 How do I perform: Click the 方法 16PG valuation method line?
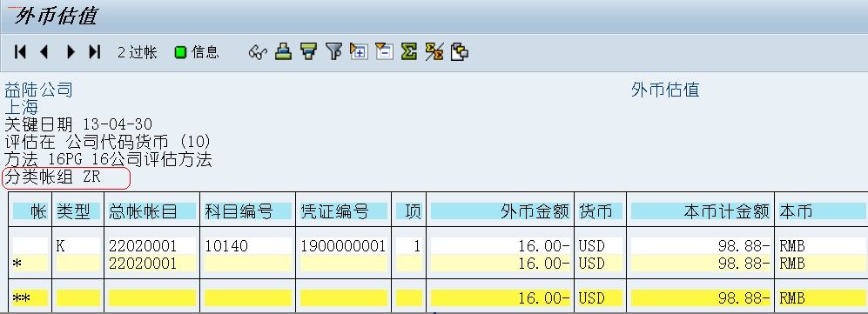[x=109, y=160]
